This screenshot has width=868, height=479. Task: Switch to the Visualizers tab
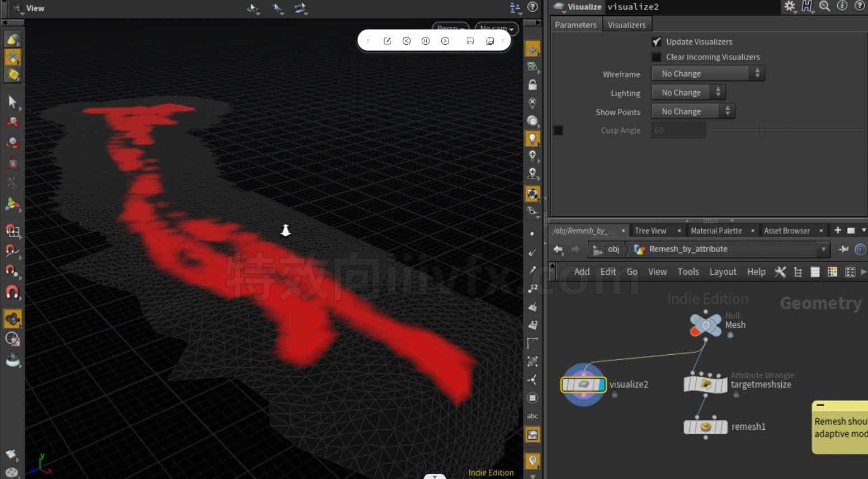pyautogui.click(x=626, y=25)
